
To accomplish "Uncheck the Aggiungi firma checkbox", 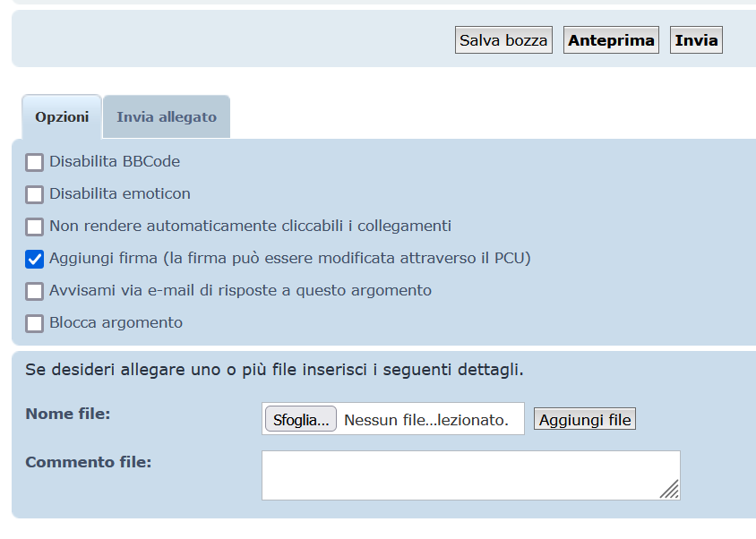I will (x=35, y=259).
